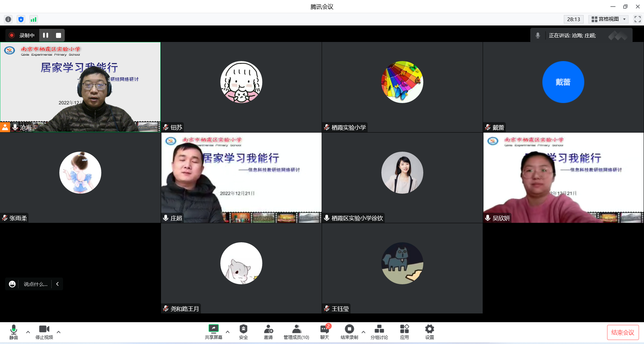The image size is (644, 344).
Task: Click the muted mic icon beside 张雨柔
Action: 5,218
